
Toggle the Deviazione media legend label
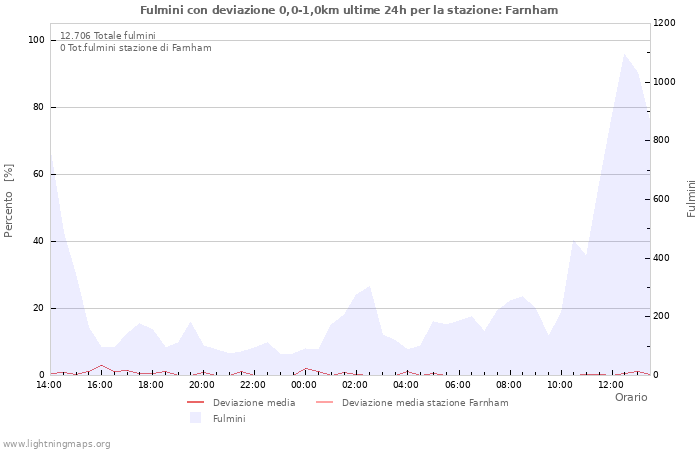pos(254,403)
